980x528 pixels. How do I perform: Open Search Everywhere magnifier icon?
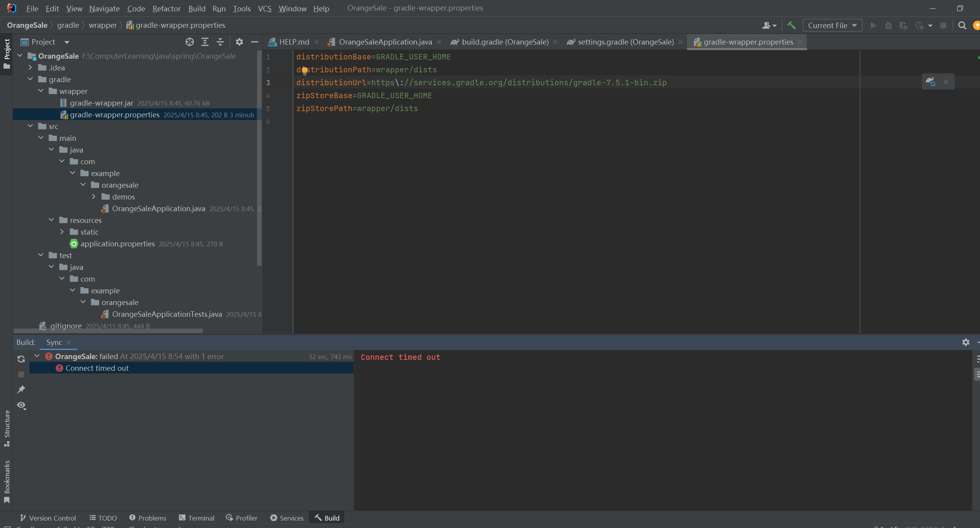pyautogui.click(x=962, y=25)
